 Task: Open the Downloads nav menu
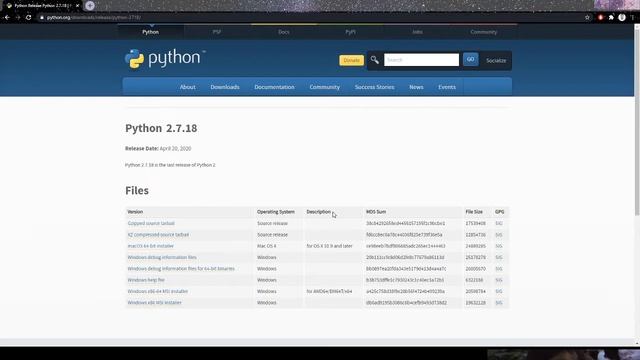click(x=225, y=87)
